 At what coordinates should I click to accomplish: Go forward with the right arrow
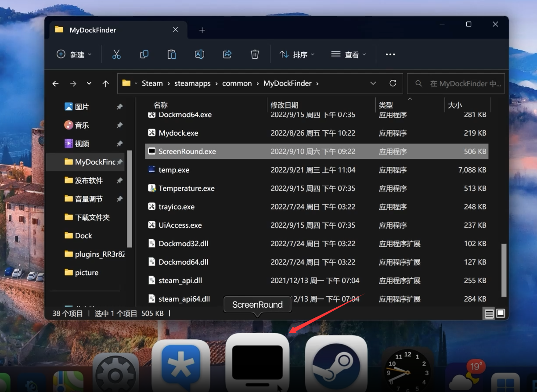point(73,83)
